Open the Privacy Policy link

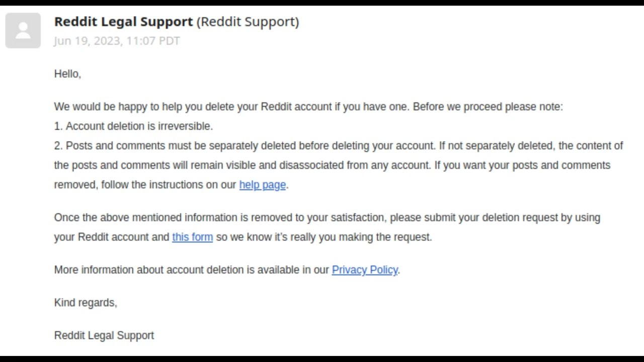pos(365,269)
